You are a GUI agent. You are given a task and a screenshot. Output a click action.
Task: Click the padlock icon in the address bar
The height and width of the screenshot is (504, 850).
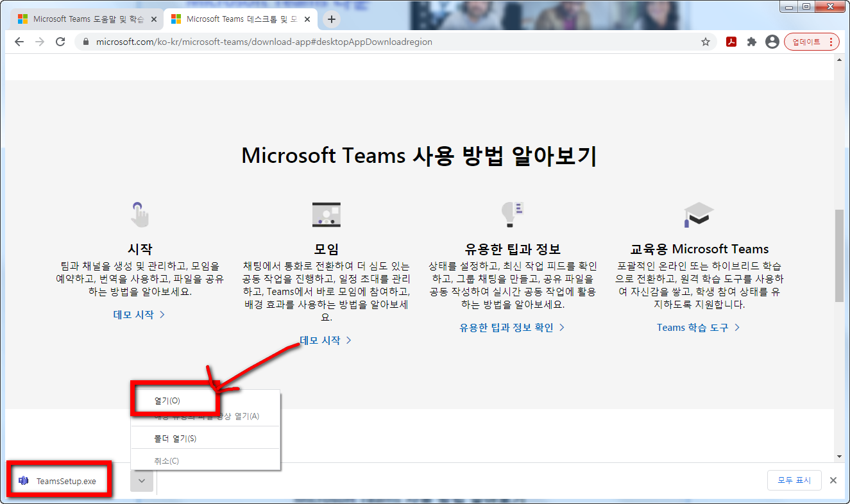coord(85,42)
